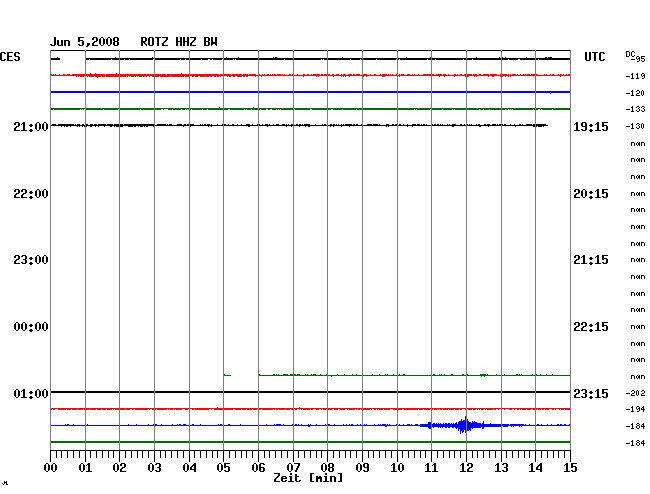Click minute tick label "02"
This screenshot has height=494, width=650.
click(x=119, y=468)
